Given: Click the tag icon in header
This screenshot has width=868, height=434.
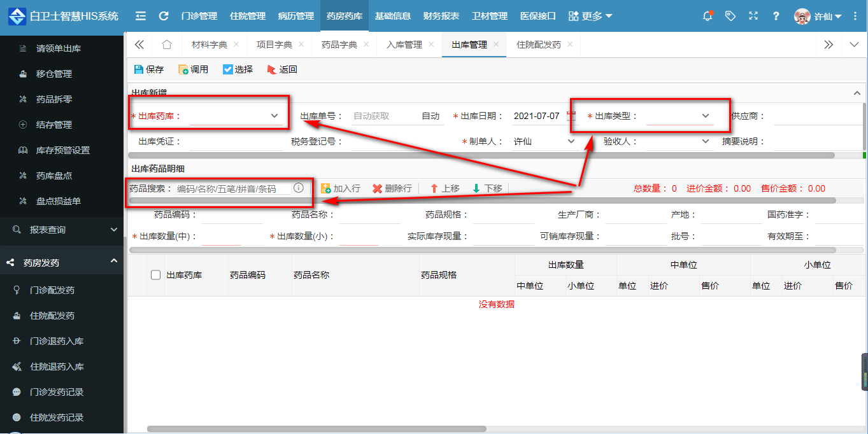Looking at the screenshot, I should [730, 16].
